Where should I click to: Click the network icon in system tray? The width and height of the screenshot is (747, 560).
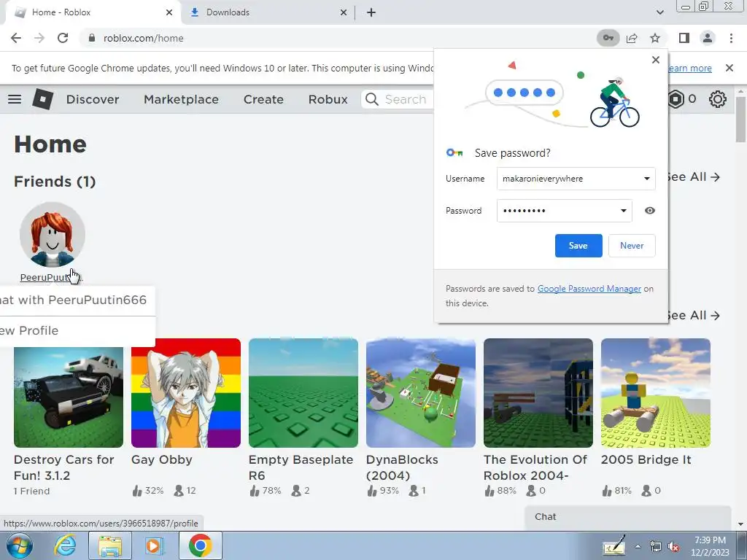point(656,547)
